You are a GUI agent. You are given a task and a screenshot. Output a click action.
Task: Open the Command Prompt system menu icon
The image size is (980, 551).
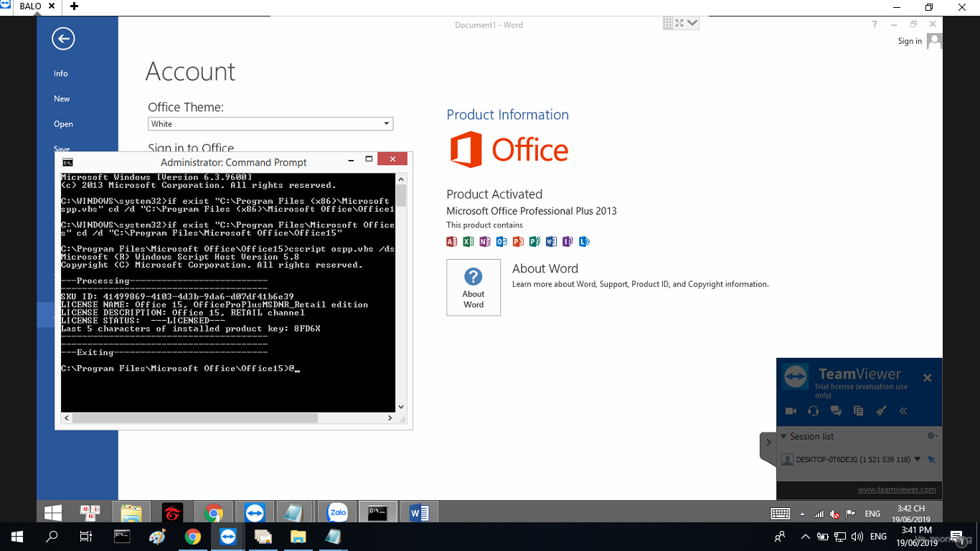click(x=67, y=162)
